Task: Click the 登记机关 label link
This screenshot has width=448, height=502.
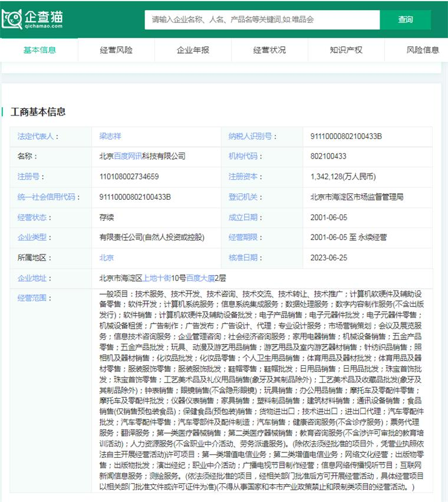Action: (243, 197)
